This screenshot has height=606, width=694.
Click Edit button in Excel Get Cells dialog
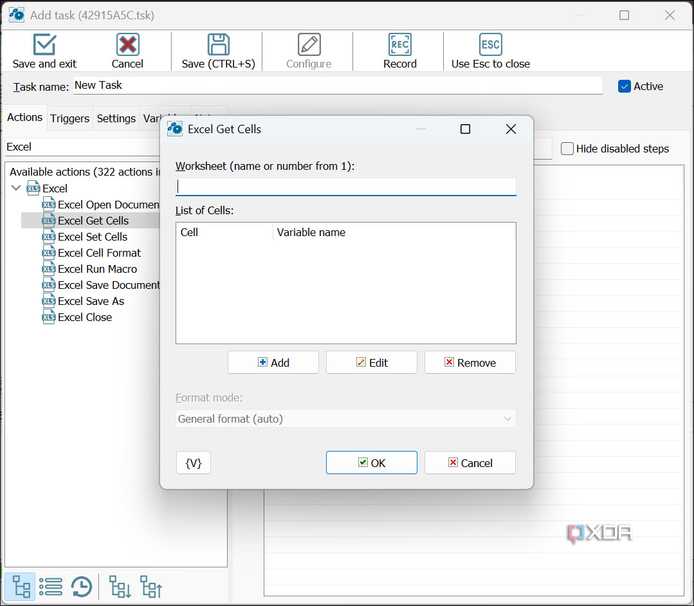coord(372,363)
